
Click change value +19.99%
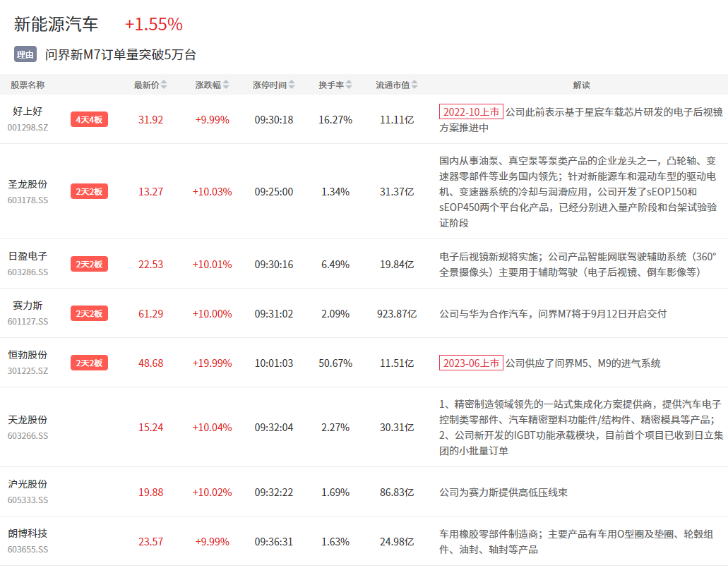pos(212,363)
